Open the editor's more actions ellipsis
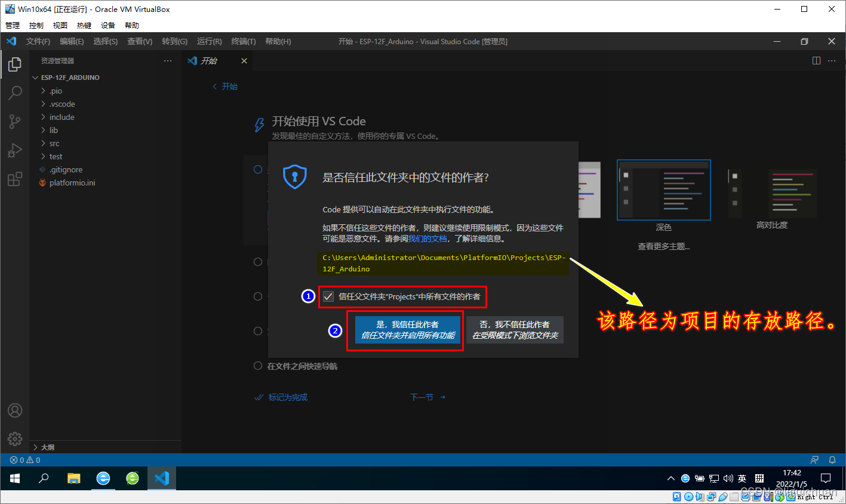The width and height of the screenshot is (846, 504). 832,61
